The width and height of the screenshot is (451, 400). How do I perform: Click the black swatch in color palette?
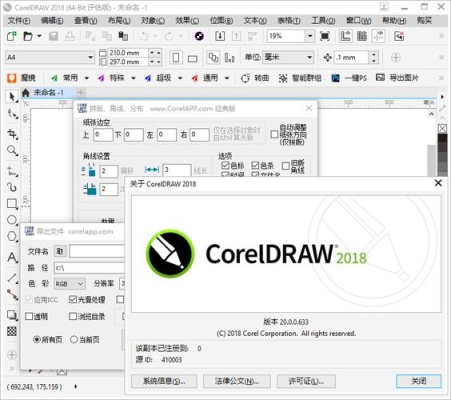coord(442,138)
